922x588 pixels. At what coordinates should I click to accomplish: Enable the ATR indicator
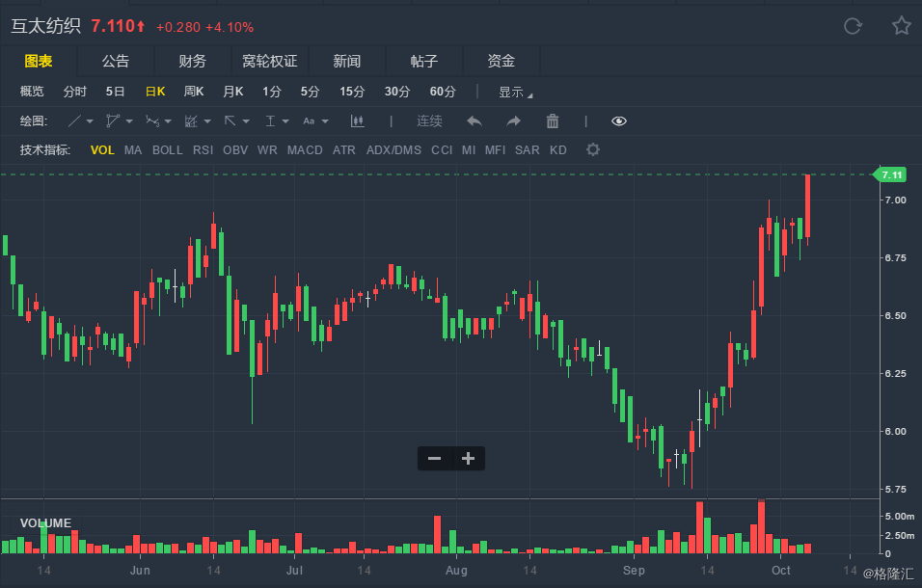click(x=344, y=149)
